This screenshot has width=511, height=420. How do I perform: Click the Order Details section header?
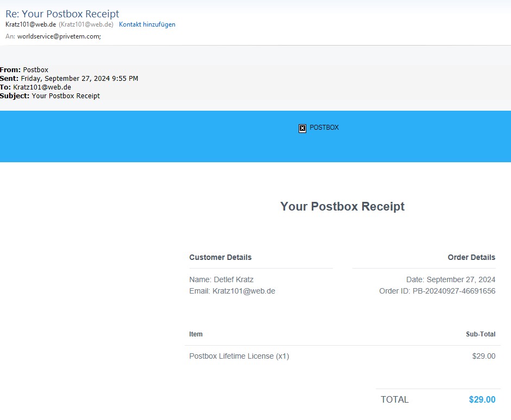click(471, 257)
